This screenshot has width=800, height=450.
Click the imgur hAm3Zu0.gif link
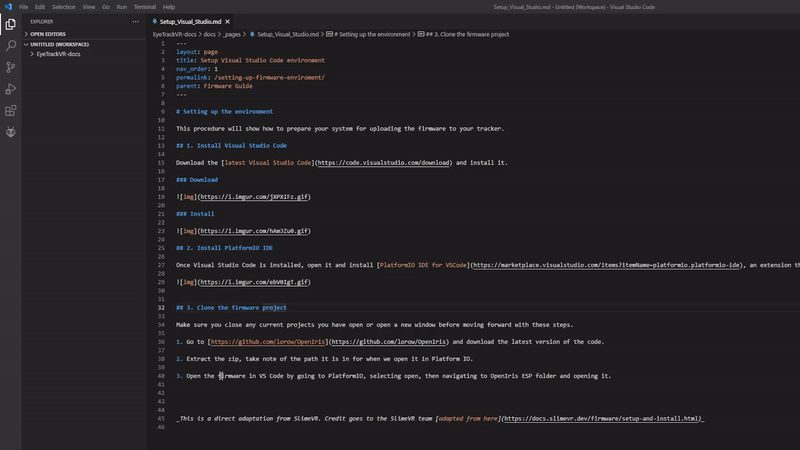(x=254, y=231)
